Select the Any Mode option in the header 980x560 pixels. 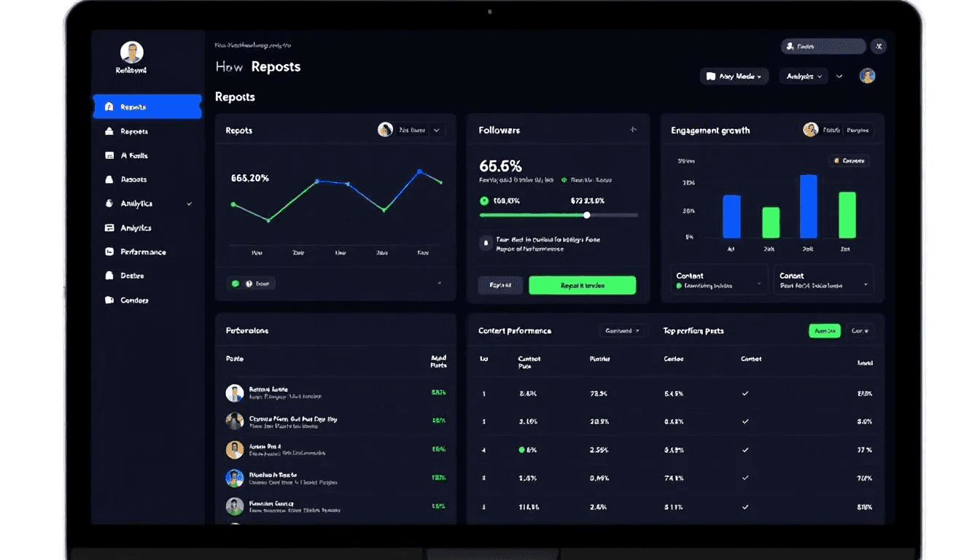click(734, 76)
